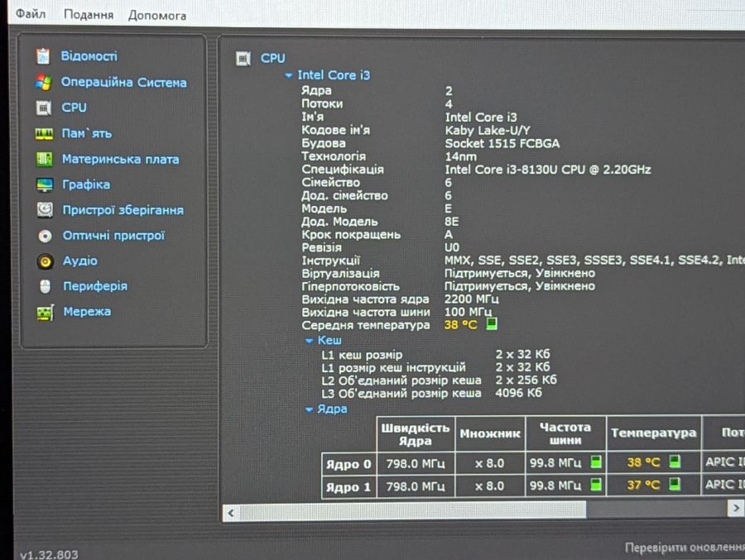Click the Аудіо speaker icon
This screenshot has height=560, width=745.
click(46, 261)
